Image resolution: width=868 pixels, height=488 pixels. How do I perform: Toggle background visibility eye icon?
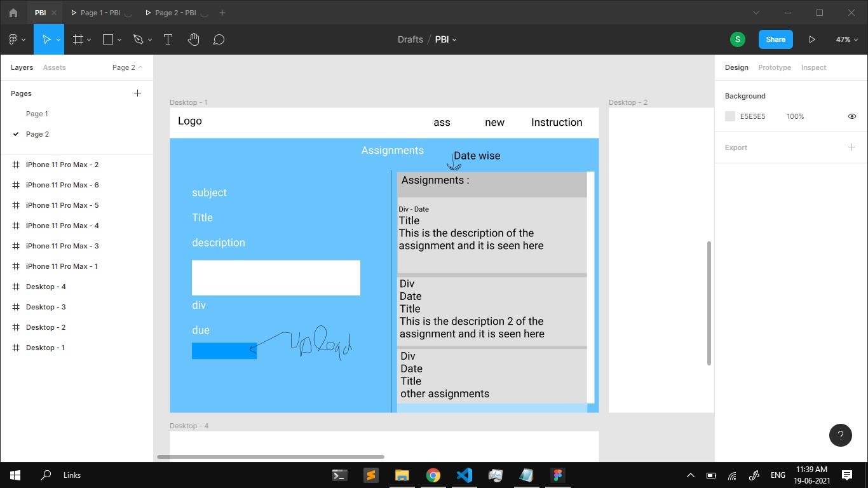tap(852, 116)
